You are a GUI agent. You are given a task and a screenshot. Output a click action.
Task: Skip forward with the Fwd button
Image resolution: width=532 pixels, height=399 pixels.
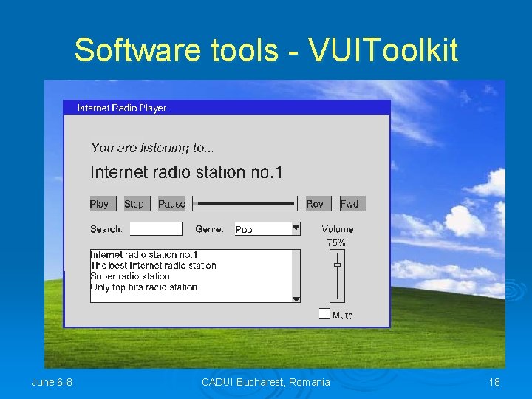tap(353, 204)
